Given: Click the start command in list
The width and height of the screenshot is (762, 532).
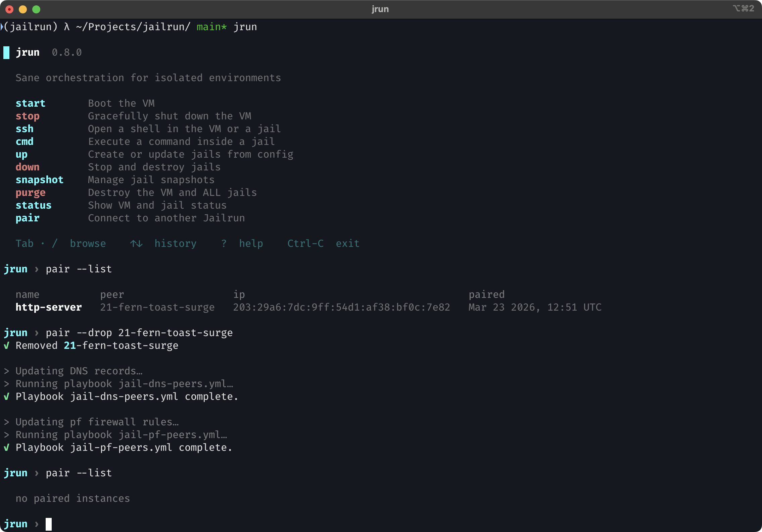Looking at the screenshot, I should coord(31,103).
